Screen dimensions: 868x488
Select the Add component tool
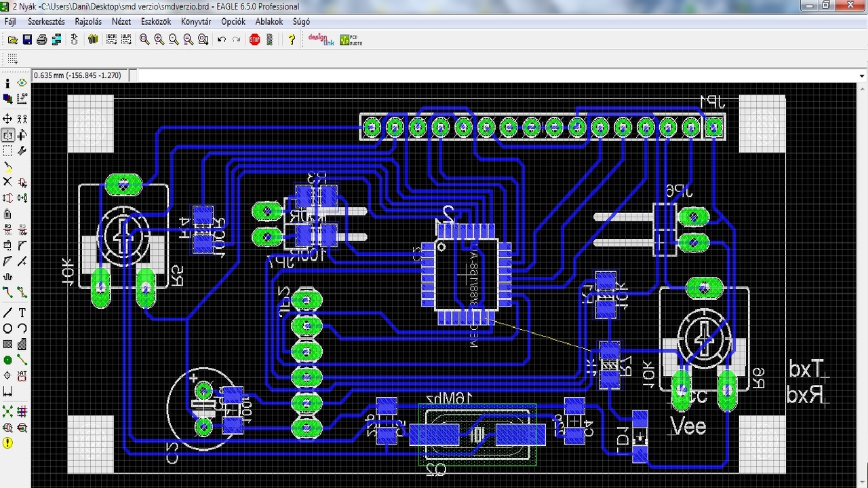click(x=22, y=182)
